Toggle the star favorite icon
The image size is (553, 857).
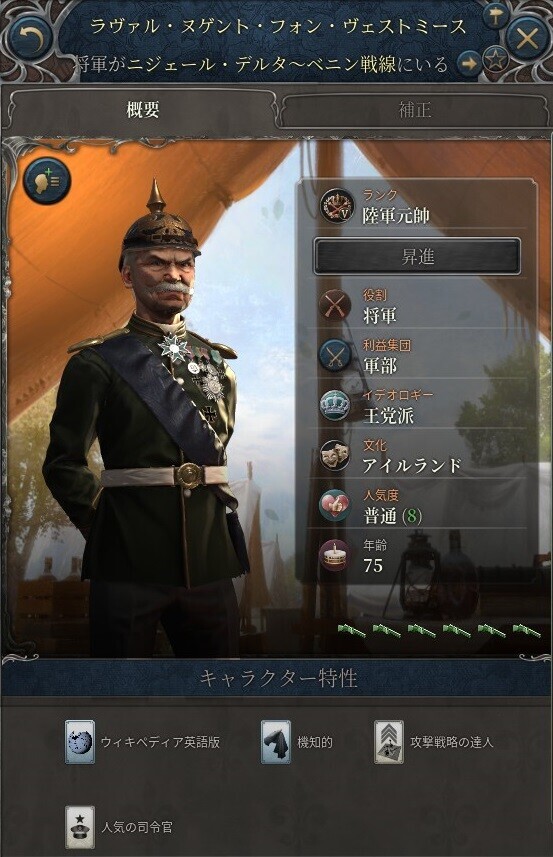pyautogui.click(x=496, y=60)
